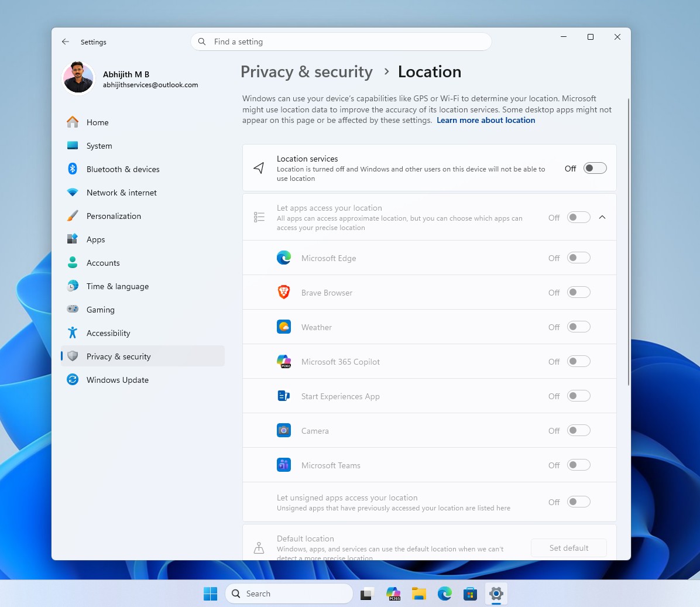Click the Microsoft Teams app icon

click(x=284, y=465)
